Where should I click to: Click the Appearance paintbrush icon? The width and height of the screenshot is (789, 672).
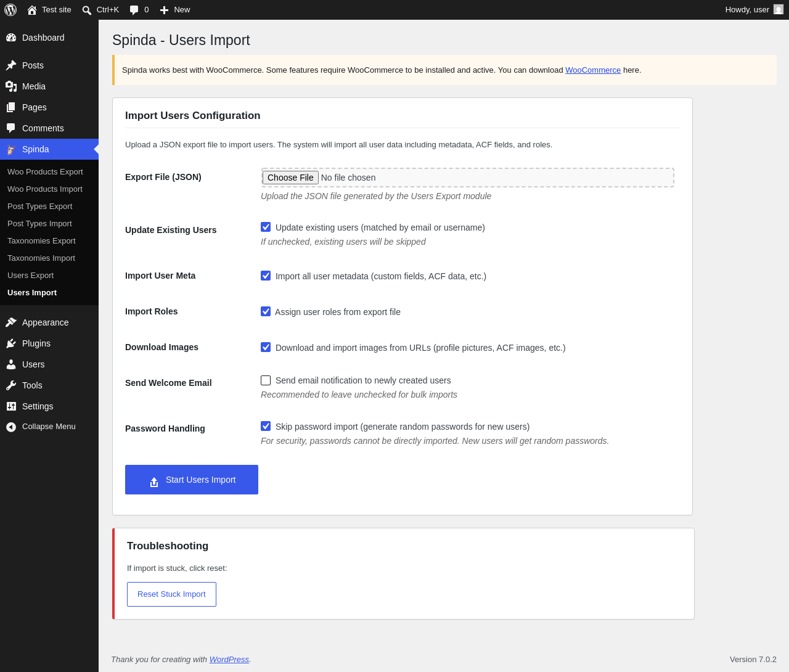tap(11, 322)
